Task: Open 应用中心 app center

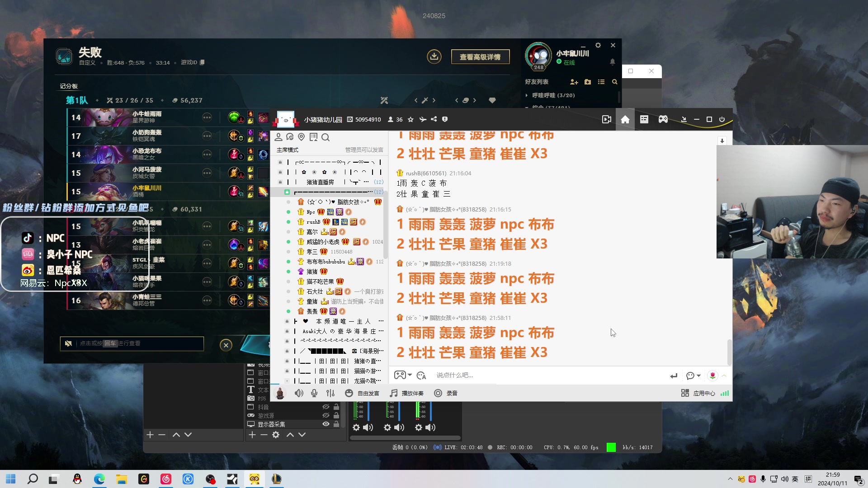Action: click(x=698, y=393)
